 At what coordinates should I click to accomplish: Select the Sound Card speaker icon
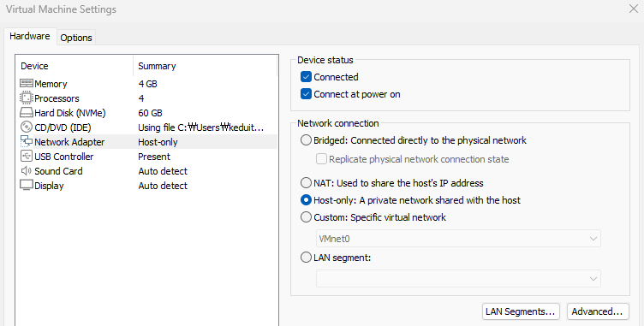(27, 171)
